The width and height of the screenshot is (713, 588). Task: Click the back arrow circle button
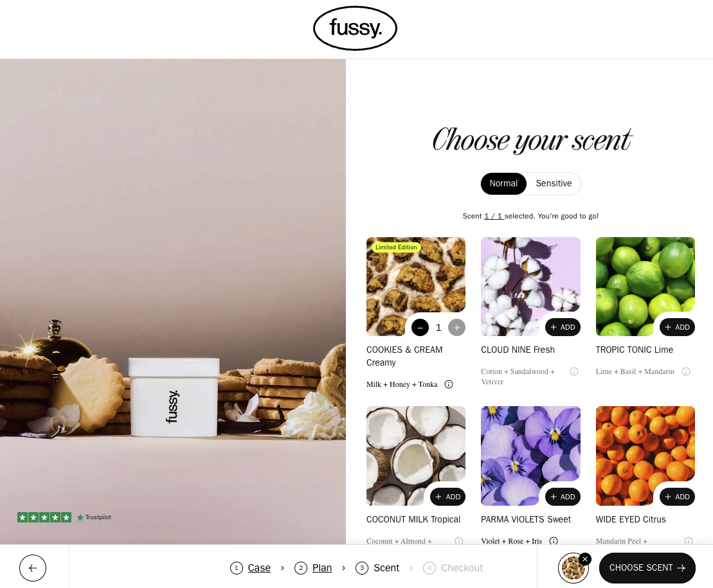point(33,568)
